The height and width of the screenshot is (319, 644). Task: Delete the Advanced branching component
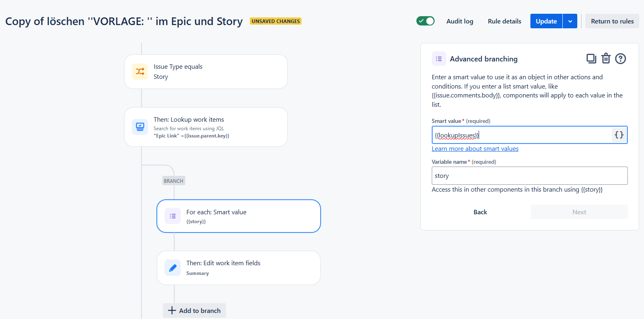point(606,59)
